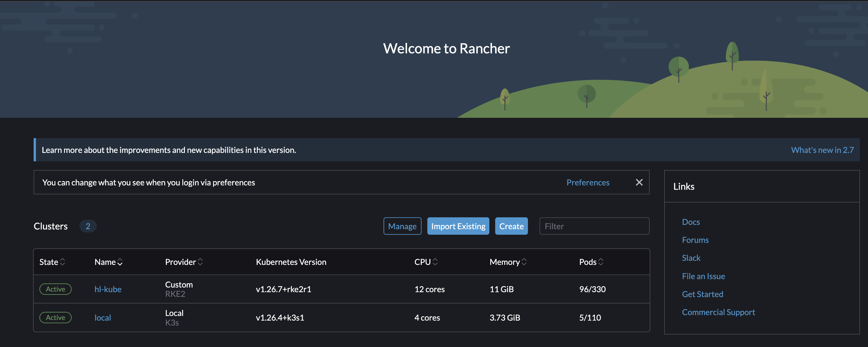
Task: Click the v1.26.7+rke2r1 version cell
Action: click(283, 289)
